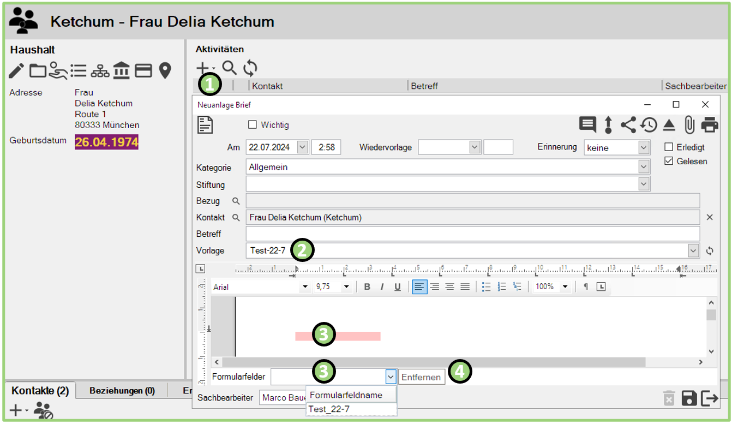
Task: Click into the Betreff input field
Action: coord(470,233)
